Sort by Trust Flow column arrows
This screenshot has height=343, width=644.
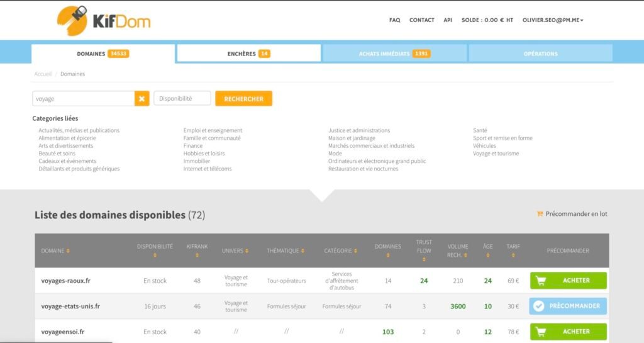pos(424,259)
